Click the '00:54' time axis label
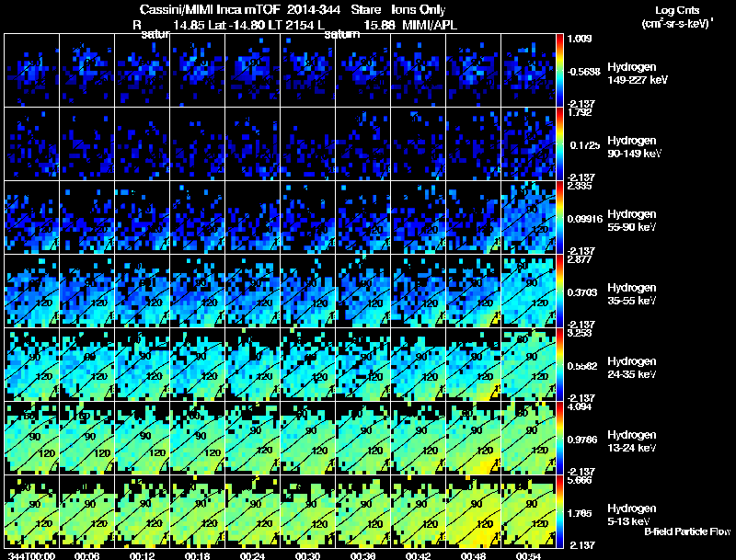Image resolution: width=736 pixels, height=560 pixels. tap(528, 555)
